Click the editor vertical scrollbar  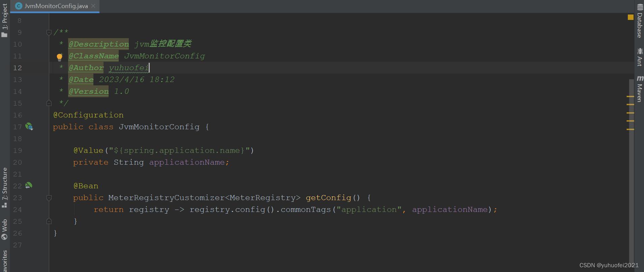pyautogui.click(x=632, y=172)
